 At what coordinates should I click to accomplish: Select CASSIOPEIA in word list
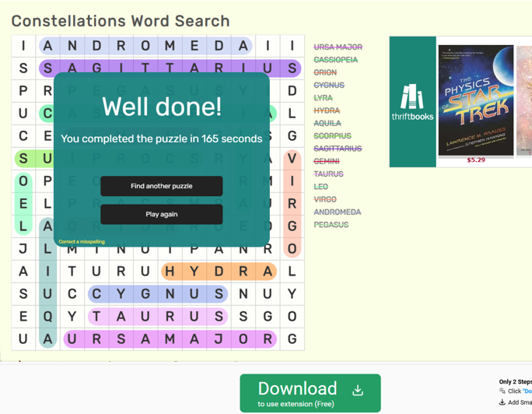click(335, 60)
